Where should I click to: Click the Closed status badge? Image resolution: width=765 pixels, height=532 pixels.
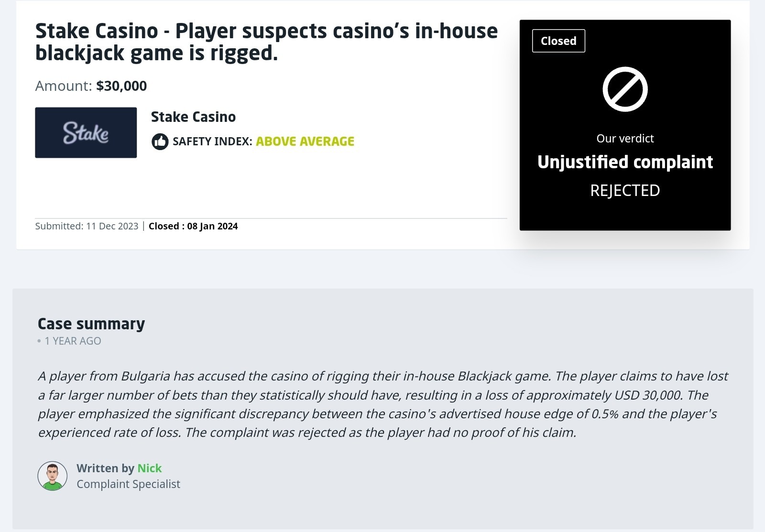(558, 41)
